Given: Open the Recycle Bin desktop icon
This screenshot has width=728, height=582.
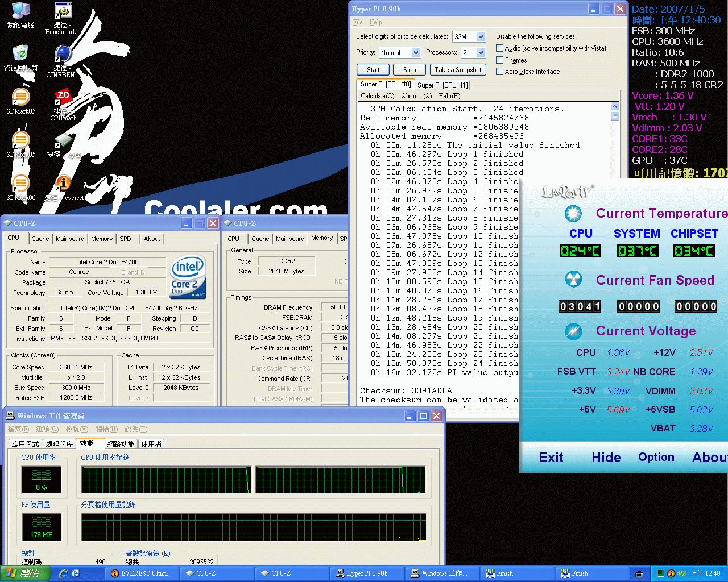Looking at the screenshot, I should [20, 57].
